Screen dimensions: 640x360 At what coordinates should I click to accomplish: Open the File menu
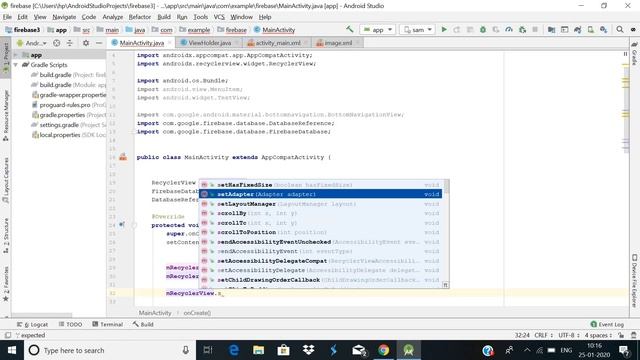7,17
